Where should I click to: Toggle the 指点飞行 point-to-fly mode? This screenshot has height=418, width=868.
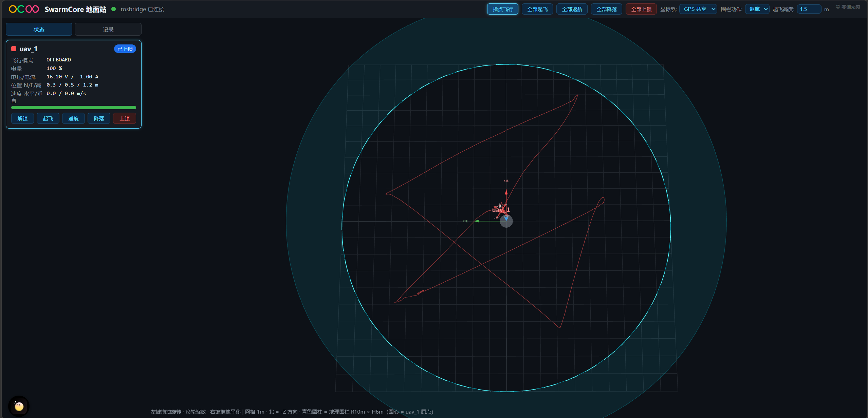pyautogui.click(x=503, y=9)
